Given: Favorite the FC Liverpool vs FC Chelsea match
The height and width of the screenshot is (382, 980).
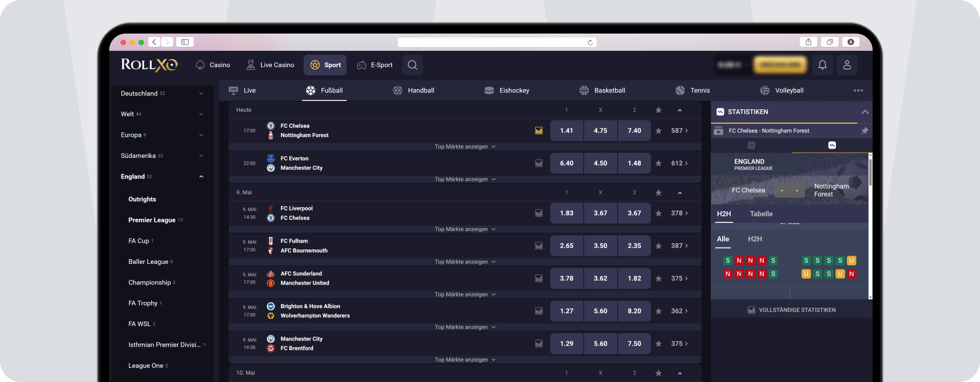Looking at the screenshot, I should click(658, 213).
